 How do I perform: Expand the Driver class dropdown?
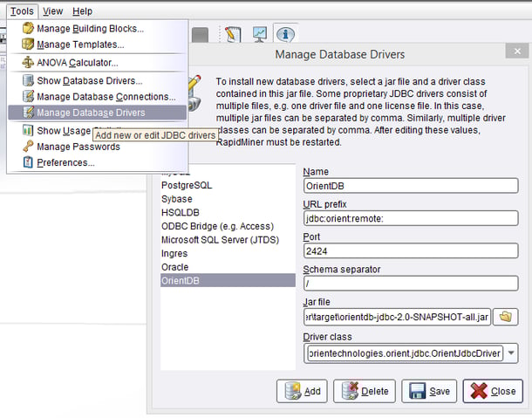coord(510,353)
